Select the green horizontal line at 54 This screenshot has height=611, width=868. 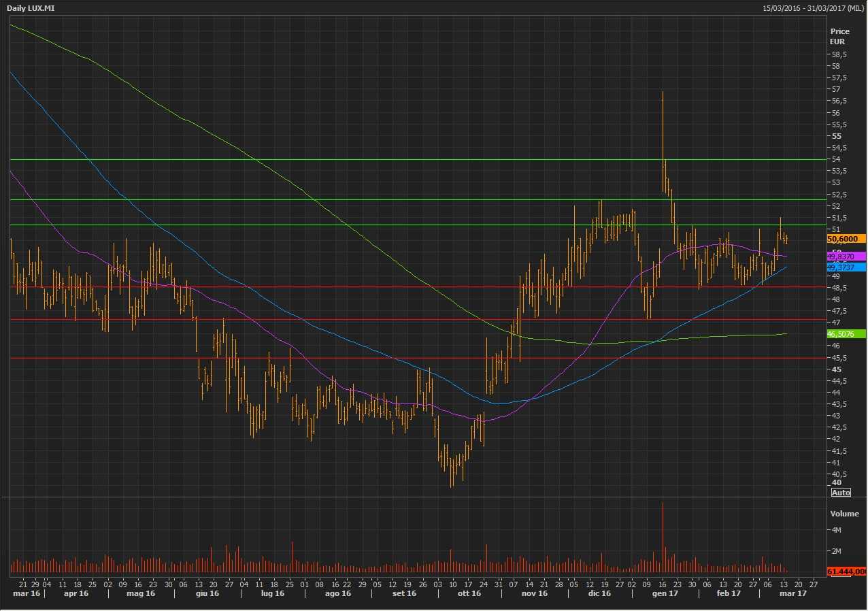pyautogui.click(x=408, y=159)
